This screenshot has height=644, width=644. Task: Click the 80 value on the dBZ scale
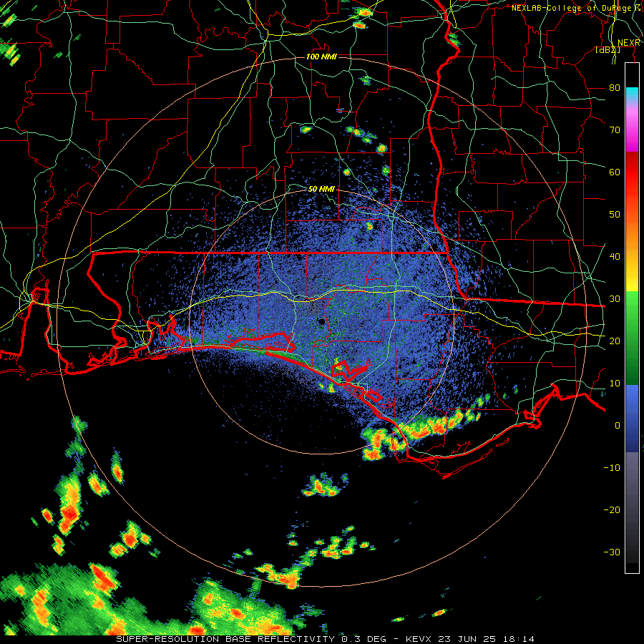point(615,88)
